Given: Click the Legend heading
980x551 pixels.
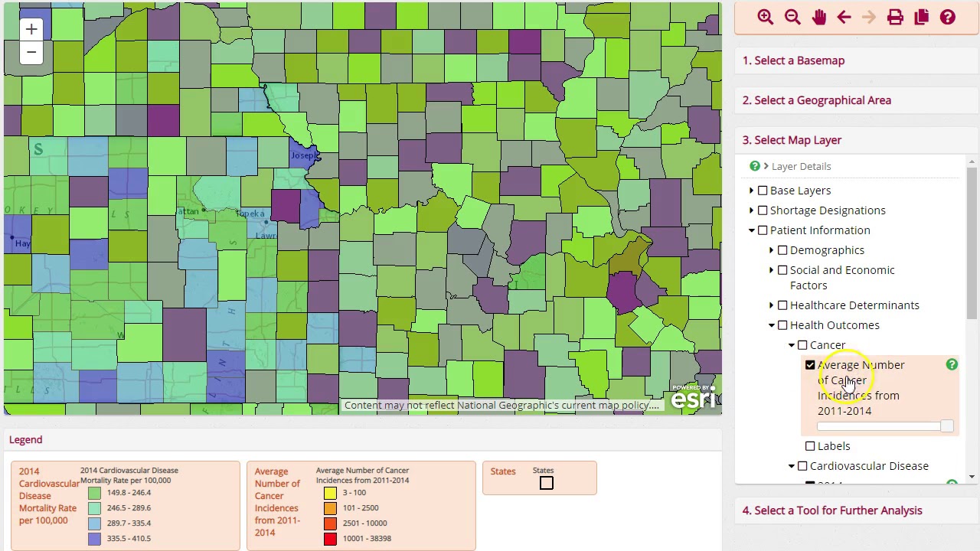Looking at the screenshot, I should 26,440.
